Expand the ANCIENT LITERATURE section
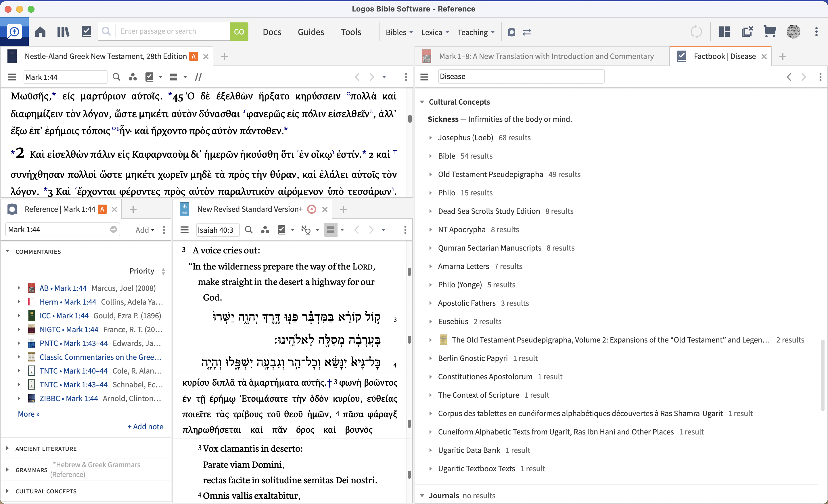This screenshot has height=504, width=828. point(46,449)
